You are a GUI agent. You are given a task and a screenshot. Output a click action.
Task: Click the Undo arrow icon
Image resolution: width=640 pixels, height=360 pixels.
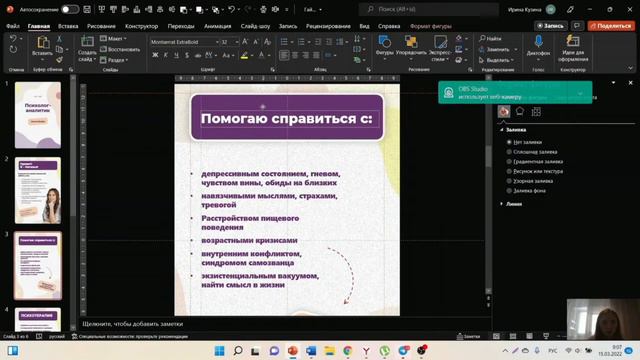click(13, 39)
